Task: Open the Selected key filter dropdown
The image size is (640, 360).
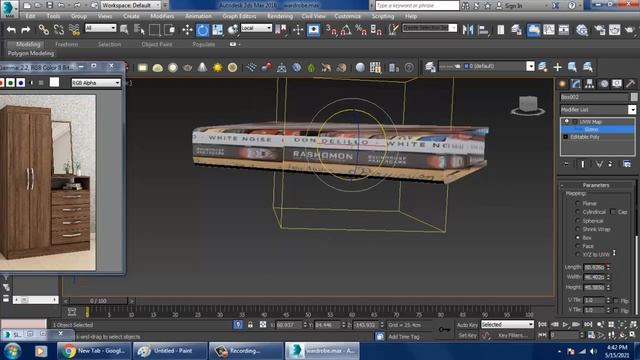Action: [x=507, y=324]
